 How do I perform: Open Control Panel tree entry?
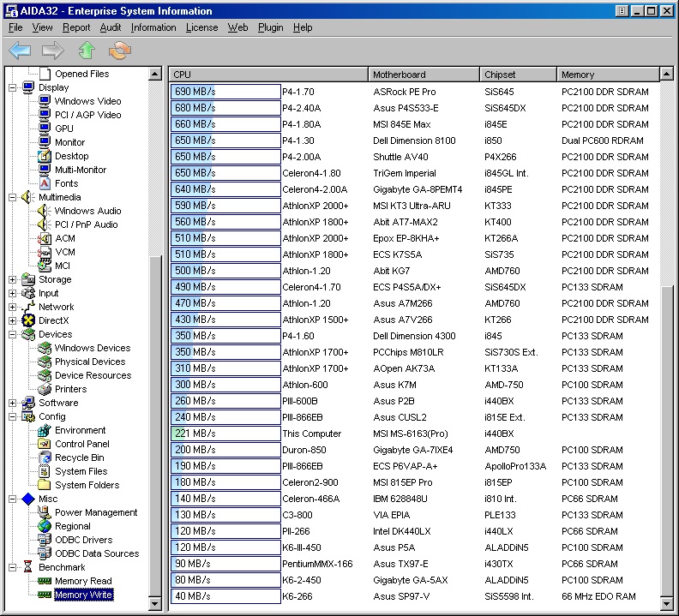[81, 444]
